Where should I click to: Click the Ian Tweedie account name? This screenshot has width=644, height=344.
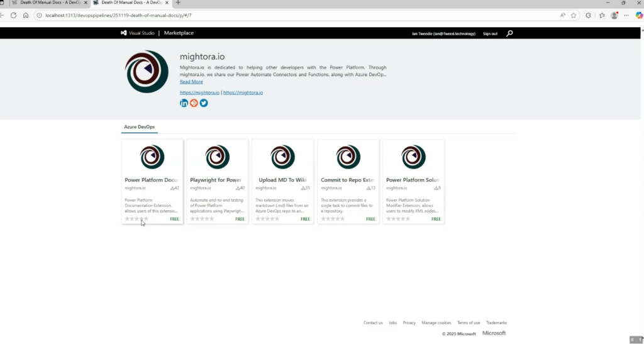[x=443, y=34]
